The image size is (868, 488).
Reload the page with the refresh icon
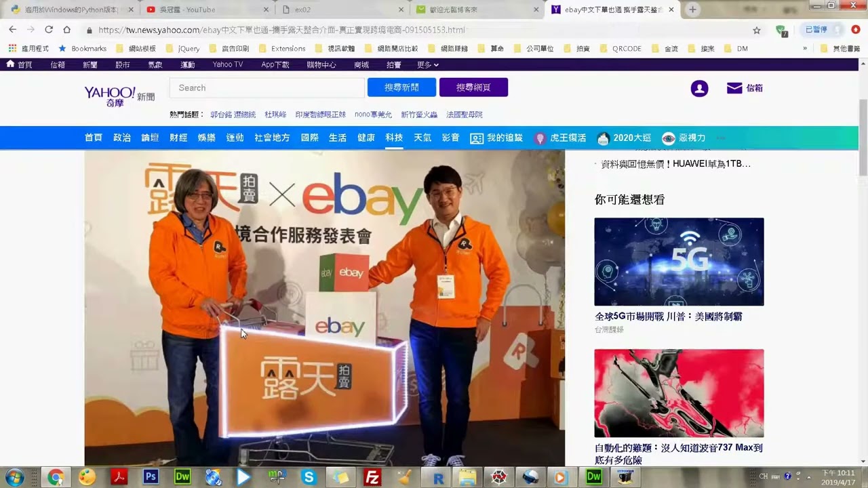[x=49, y=30]
